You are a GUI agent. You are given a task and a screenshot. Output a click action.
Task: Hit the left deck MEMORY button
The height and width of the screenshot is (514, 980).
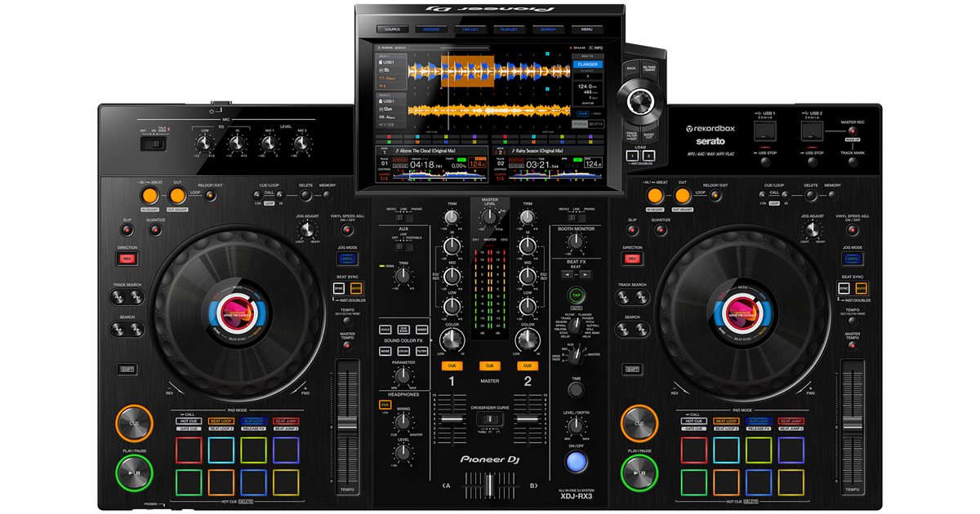click(x=327, y=194)
